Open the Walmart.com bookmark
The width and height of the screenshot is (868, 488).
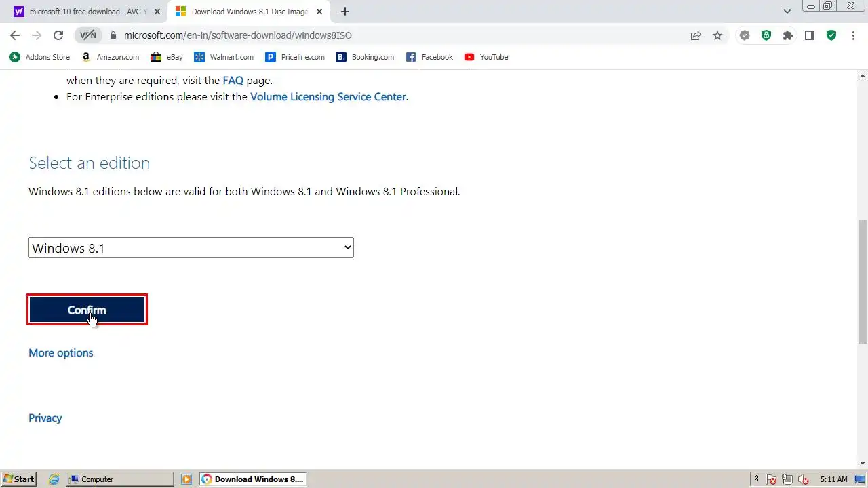pos(224,57)
